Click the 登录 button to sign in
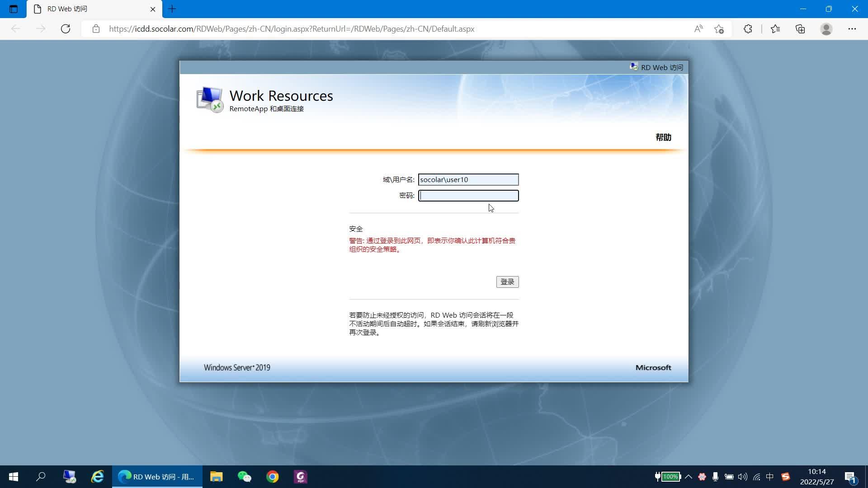 507,282
